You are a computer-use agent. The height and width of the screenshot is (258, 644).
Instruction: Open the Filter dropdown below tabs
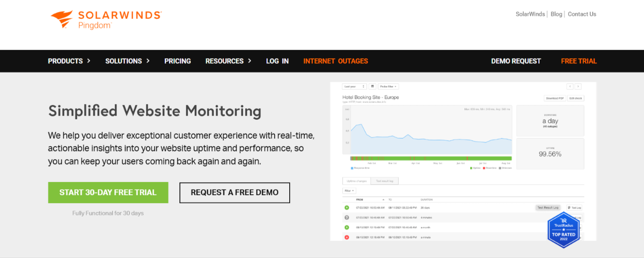(349, 190)
